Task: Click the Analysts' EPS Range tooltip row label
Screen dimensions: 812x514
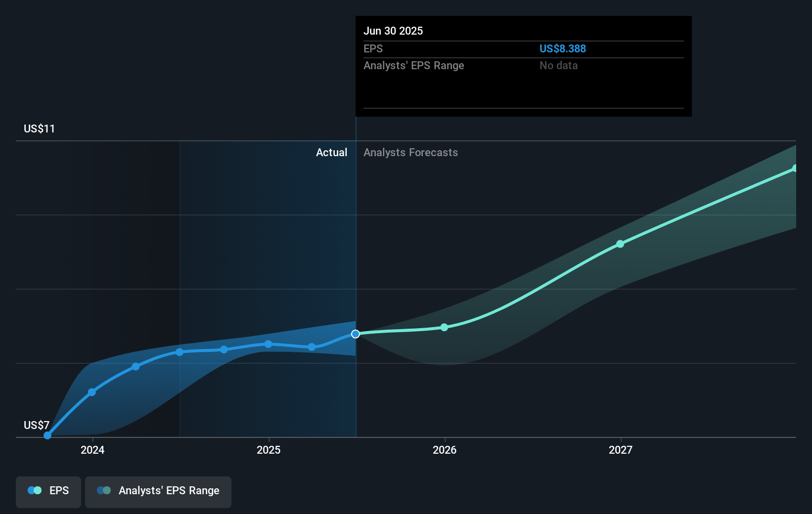Action: pyautogui.click(x=413, y=65)
